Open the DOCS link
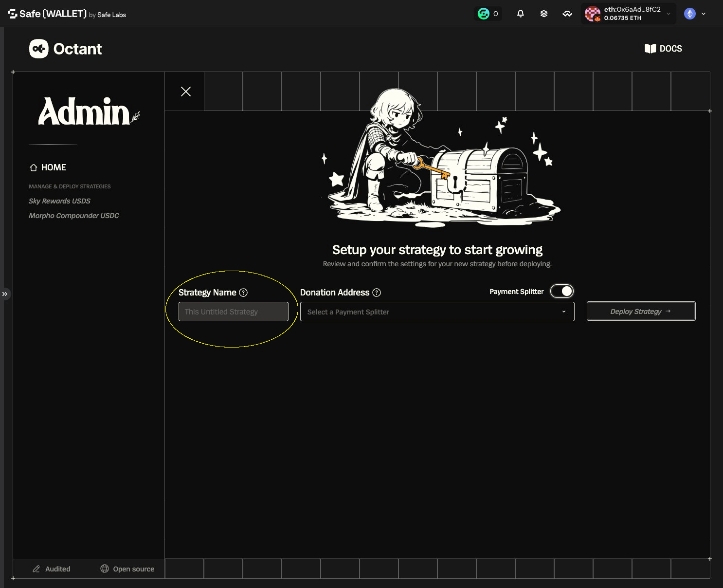This screenshot has width=723, height=588. (663, 49)
